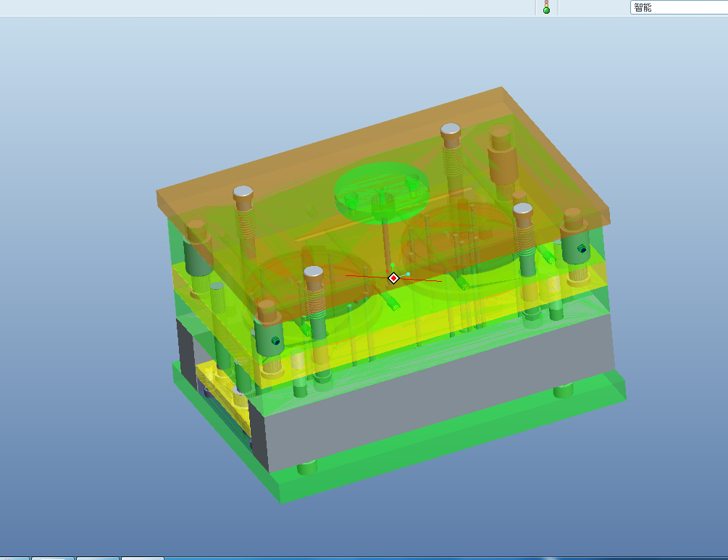Open the 智能 selection filter dropdown
The height and width of the screenshot is (560, 728).
coord(679,7)
